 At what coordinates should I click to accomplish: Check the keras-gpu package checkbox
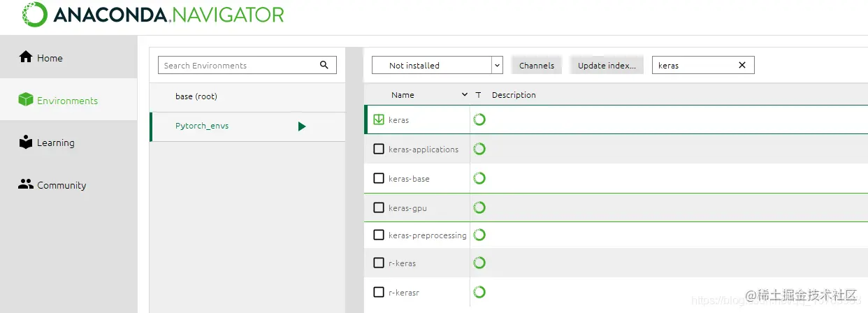click(379, 208)
